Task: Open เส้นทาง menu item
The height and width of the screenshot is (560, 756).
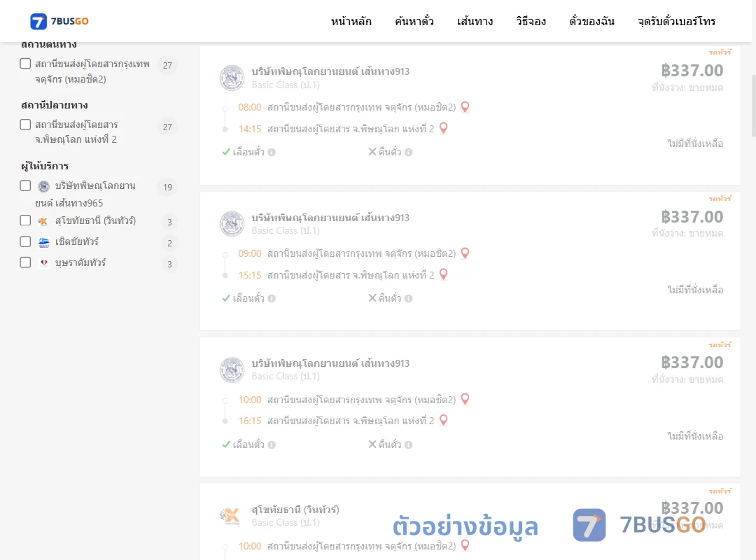Action: click(475, 21)
